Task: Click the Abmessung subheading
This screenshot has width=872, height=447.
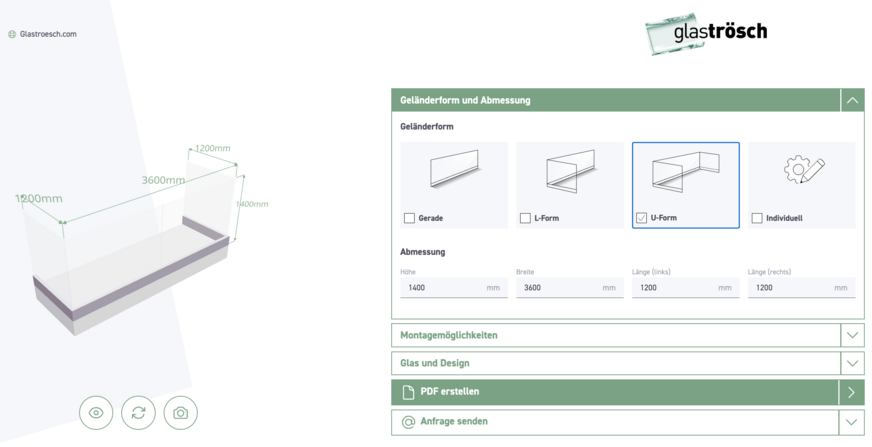Action: [423, 252]
